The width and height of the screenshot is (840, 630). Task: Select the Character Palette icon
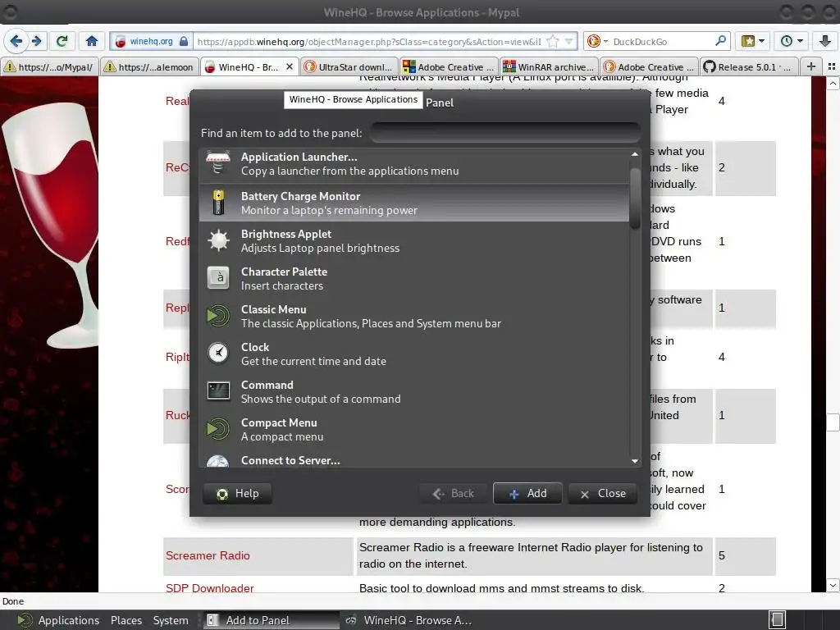pos(218,278)
